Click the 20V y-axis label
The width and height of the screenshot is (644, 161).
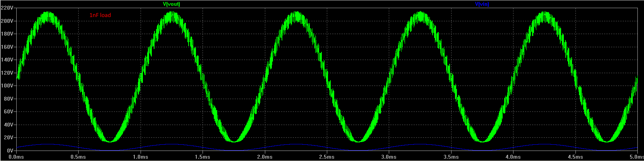(x=9, y=137)
